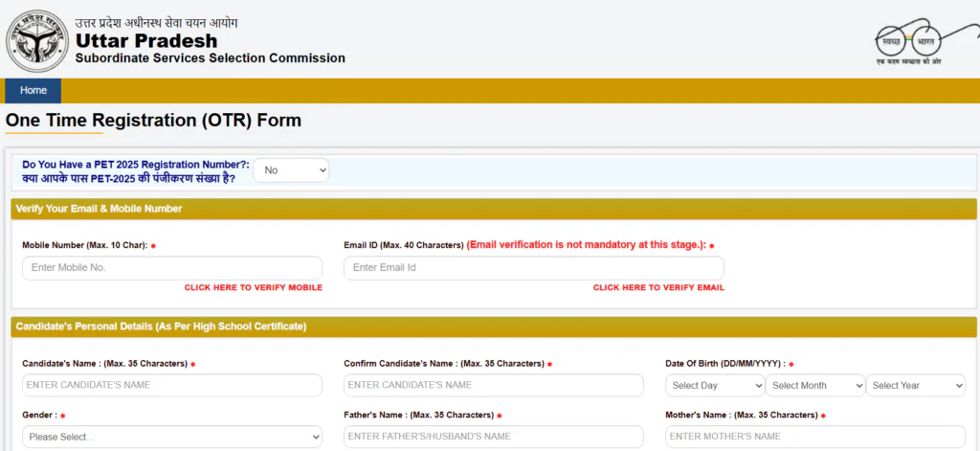Focus the Mother's Name input field

coord(815,437)
